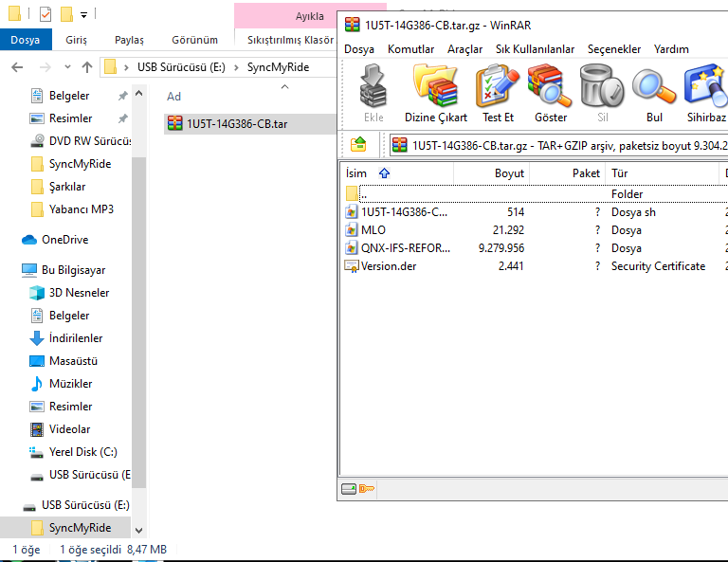The width and height of the screenshot is (728, 562).
Task: Open pinned Resimler in quick access
Action: [70, 118]
